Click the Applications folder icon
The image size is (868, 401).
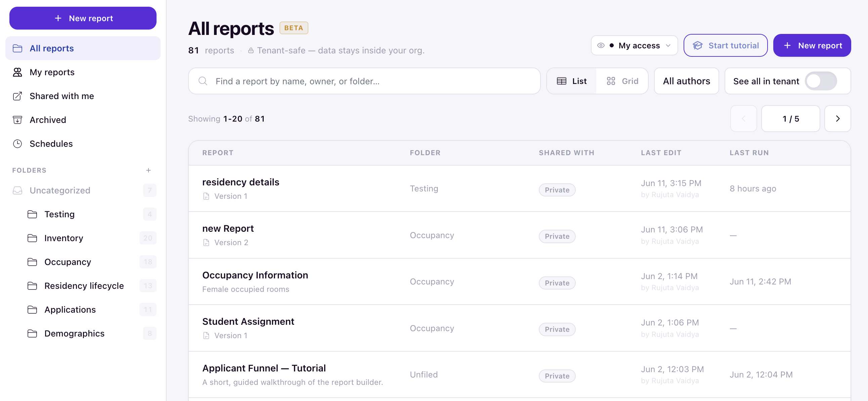click(32, 309)
